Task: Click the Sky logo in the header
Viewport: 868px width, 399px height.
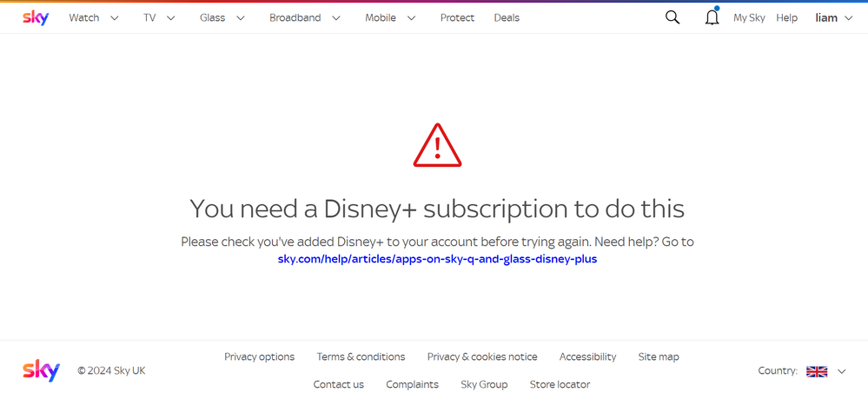Action: pos(36,17)
